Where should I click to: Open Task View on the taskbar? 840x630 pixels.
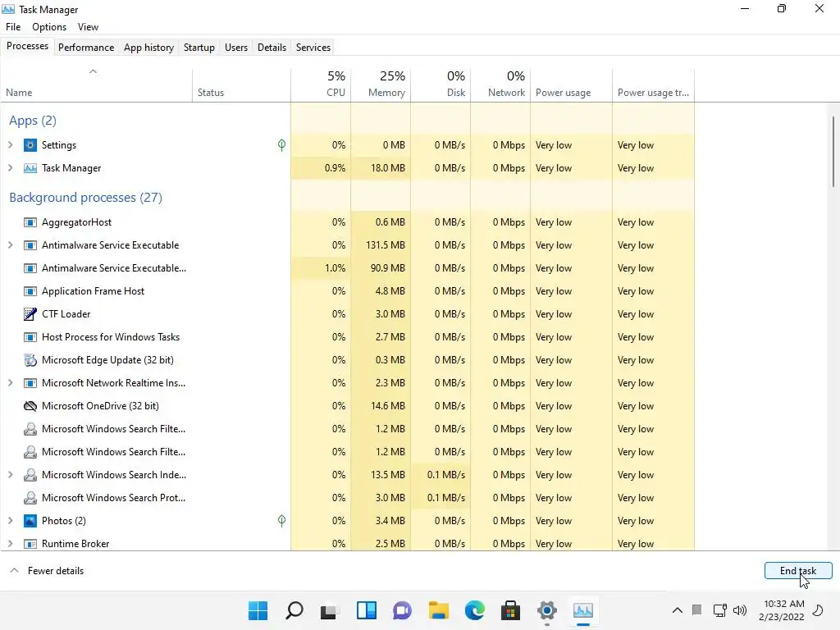click(x=330, y=611)
